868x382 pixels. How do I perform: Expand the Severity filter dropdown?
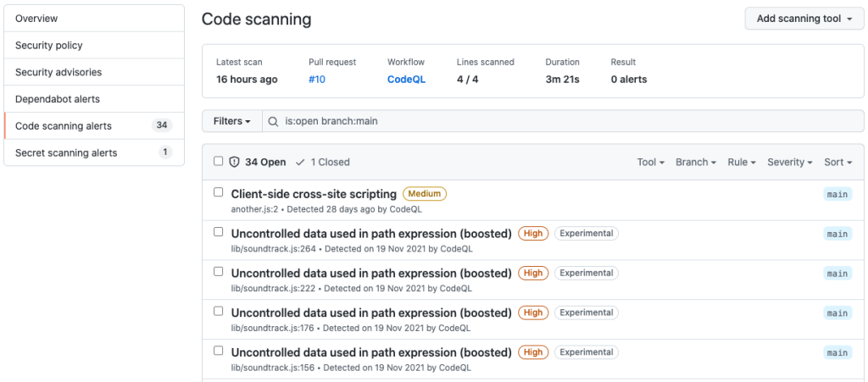click(789, 162)
